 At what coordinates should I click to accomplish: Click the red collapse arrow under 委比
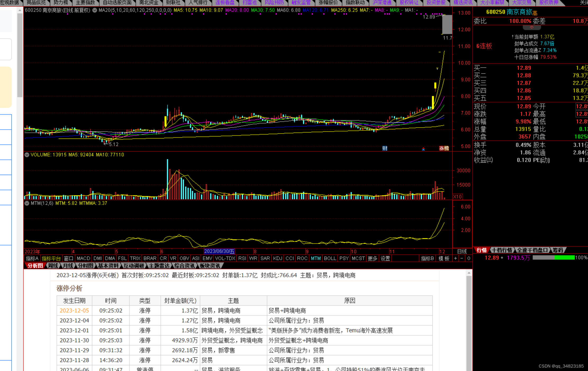(532, 27)
